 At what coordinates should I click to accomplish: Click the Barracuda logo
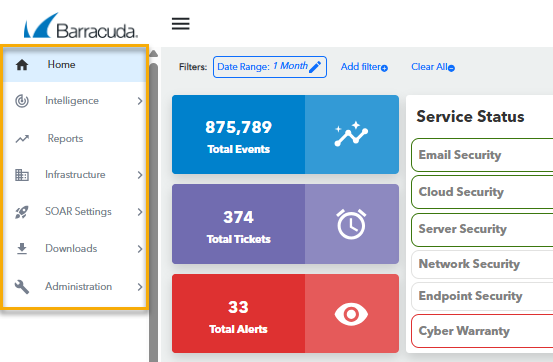click(x=80, y=26)
